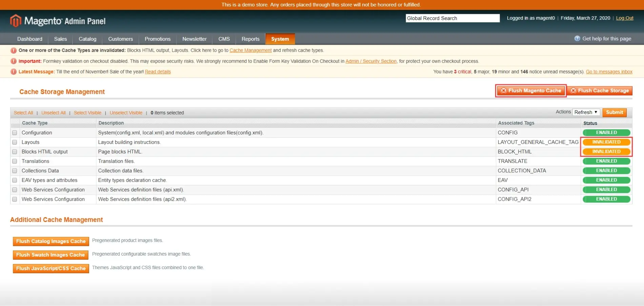This screenshot has width=644, height=306.
Task: Click the Translation files description
Action: [x=116, y=161]
